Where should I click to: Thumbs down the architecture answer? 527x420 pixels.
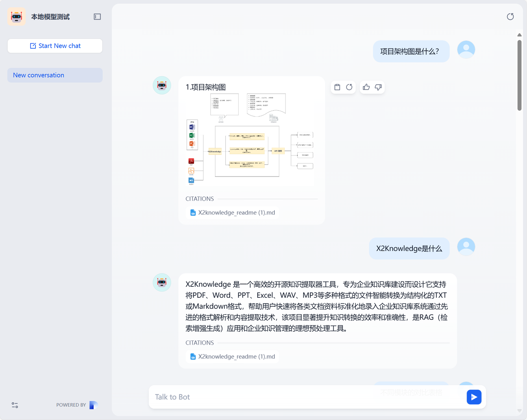tap(378, 87)
